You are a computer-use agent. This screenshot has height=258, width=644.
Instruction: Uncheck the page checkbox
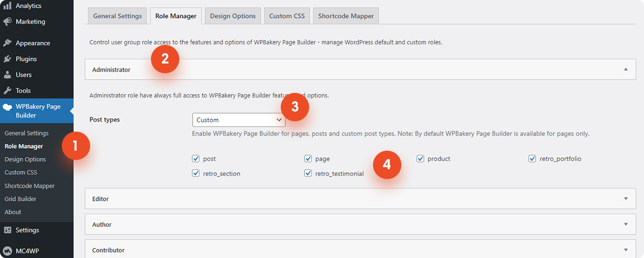(308, 159)
